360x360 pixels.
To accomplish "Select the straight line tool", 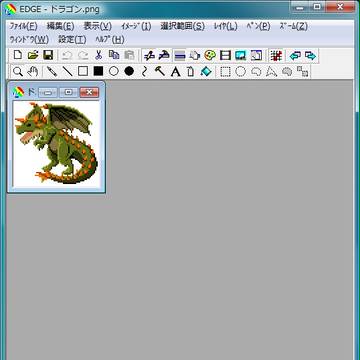I will (68, 71).
